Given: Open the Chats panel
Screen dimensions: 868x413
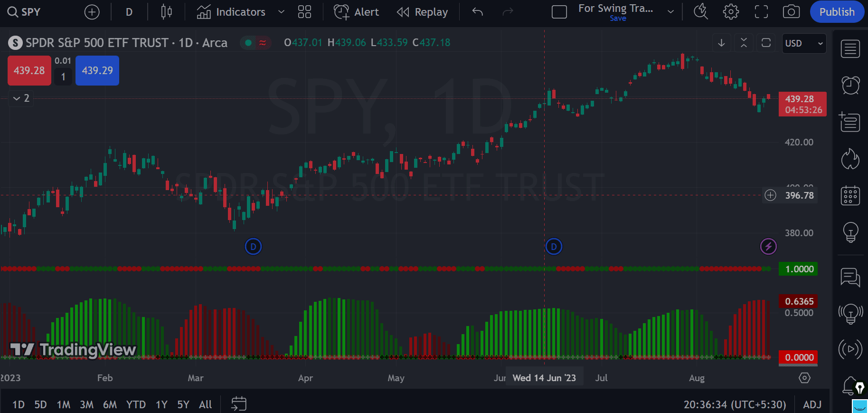Looking at the screenshot, I should (x=850, y=277).
